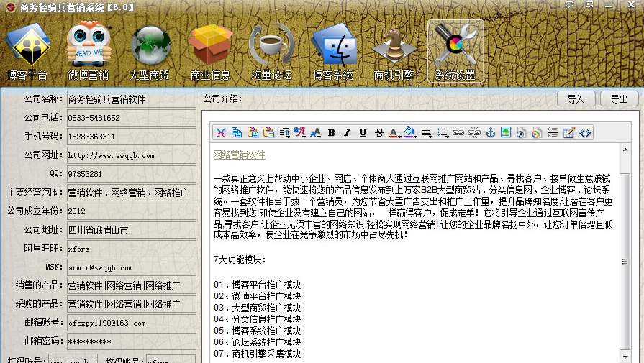Open the 商业信息 box icon
The image size is (644, 363).
click(210, 51)
